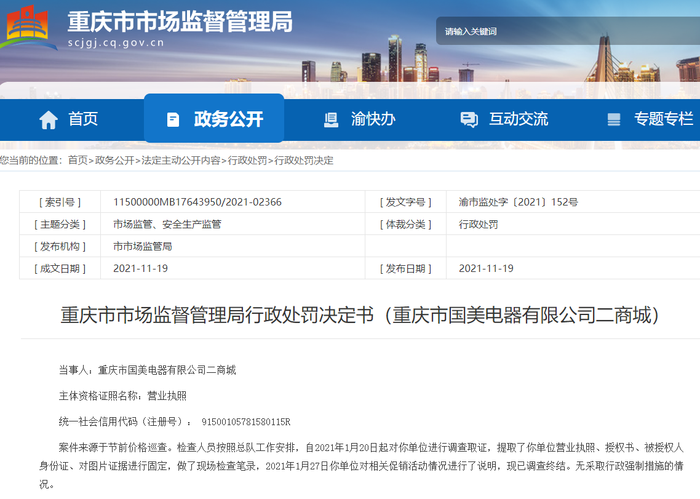The image size is (700, 499).
Task: Open the 互动交流 navigation tab
Action: (504, 119)
